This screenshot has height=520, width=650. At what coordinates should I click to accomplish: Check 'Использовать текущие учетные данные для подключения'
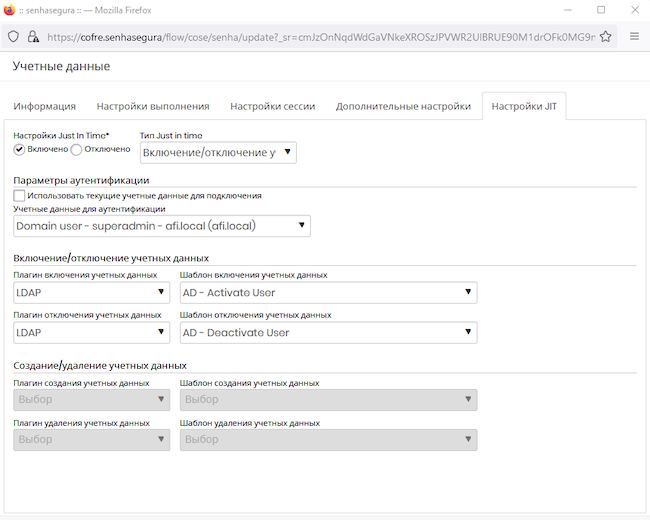(20, 196)
